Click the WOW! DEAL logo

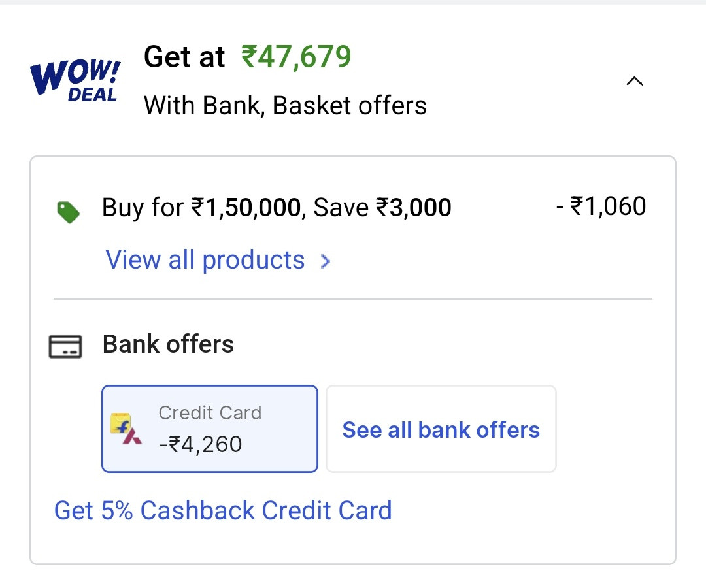pyautogui.click(x=75, y=81)
